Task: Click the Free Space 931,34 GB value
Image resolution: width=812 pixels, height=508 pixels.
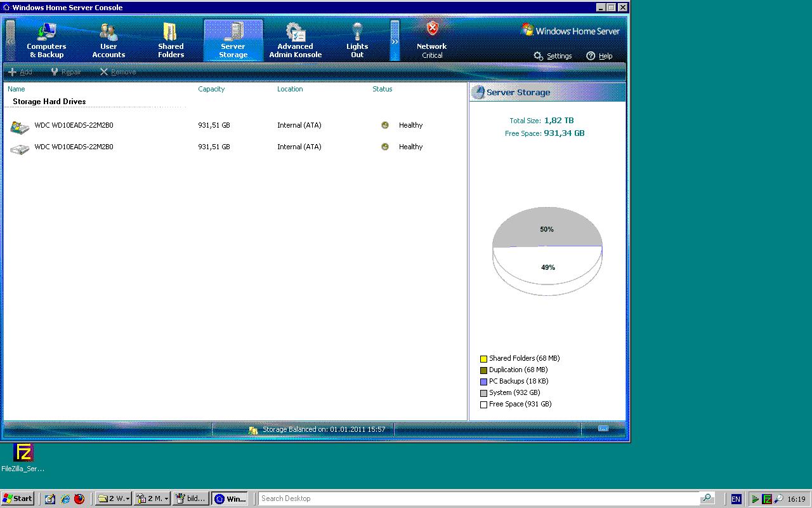Action: (564, 133)
